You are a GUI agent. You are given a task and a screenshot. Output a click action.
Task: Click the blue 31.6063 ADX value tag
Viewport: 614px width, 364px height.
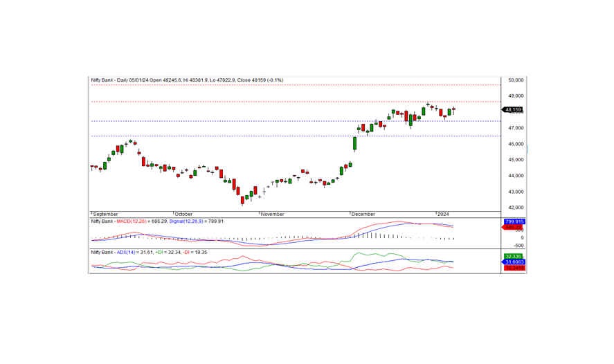coord(514,262)
